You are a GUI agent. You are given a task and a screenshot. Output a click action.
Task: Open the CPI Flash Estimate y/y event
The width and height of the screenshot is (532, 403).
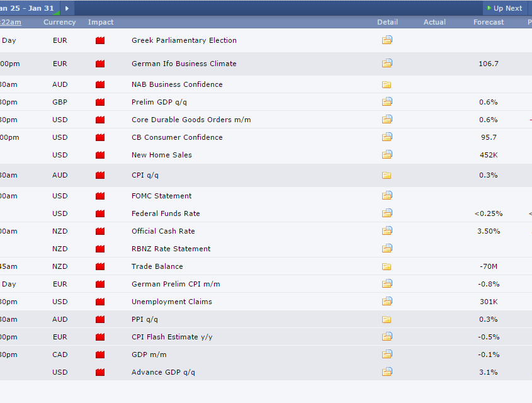click(x=172, y=337)
